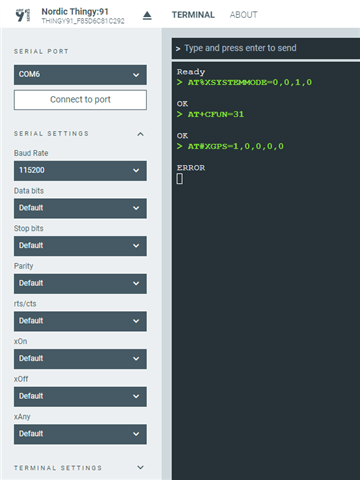Click the terminal cursor below ERROR
This screenshot has width=360, height=480.
point(180,179)
